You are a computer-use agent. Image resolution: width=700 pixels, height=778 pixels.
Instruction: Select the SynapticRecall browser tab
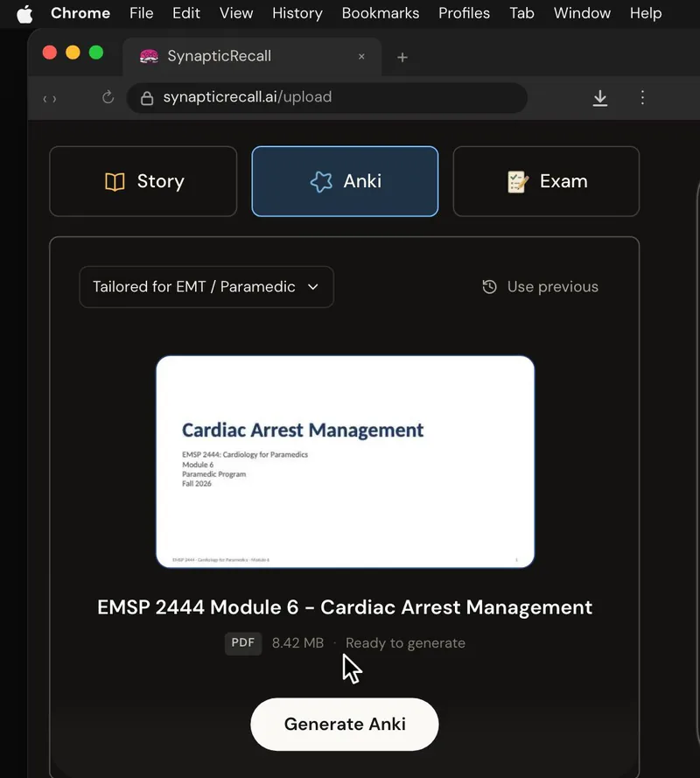point(252,57)
